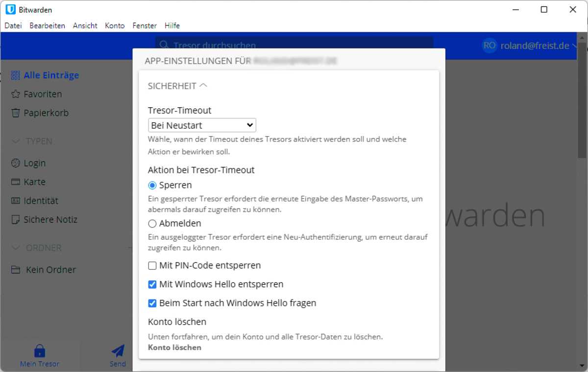Click the Favoriten star icon

16,94
